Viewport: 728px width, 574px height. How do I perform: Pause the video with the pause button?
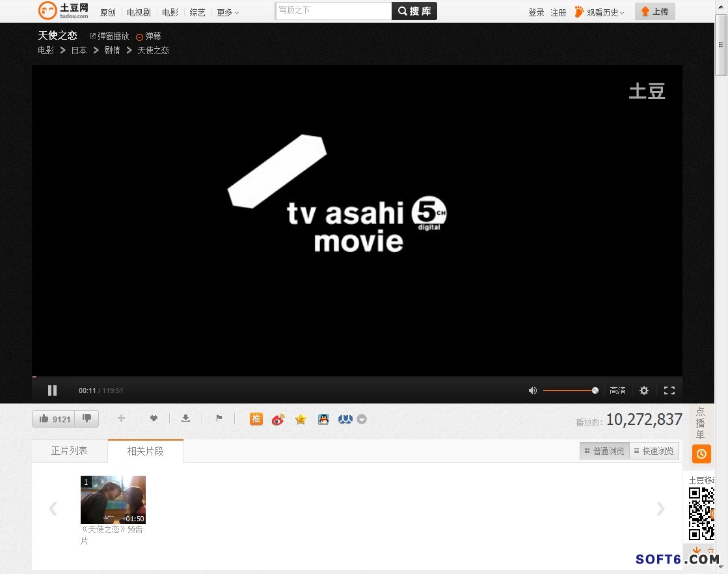click(53, 390)
